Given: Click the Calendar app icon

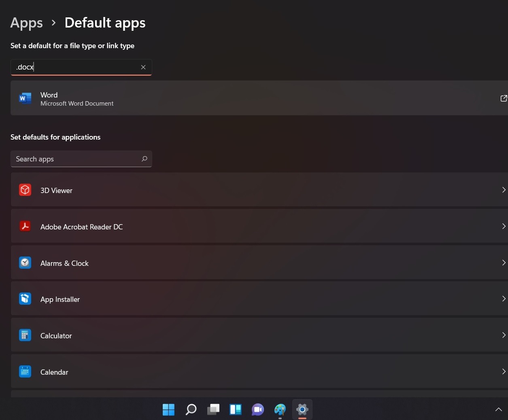Looking at the screenshot, I should [x=25, y=371].
